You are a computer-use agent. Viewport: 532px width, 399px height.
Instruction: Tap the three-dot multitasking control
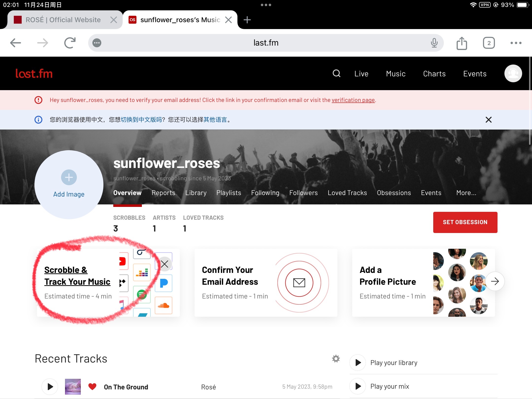point(266,5)
